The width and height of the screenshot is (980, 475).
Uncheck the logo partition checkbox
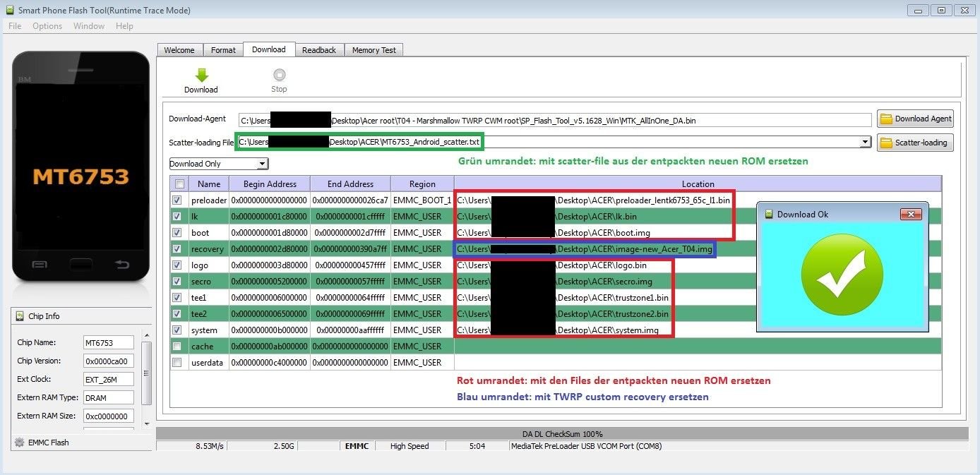177,265
